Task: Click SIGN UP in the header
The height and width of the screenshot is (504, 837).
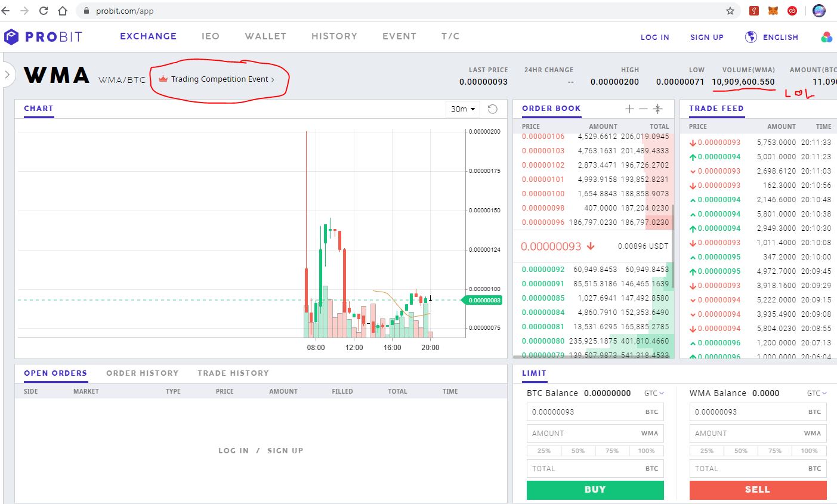Action: (706, 37)
